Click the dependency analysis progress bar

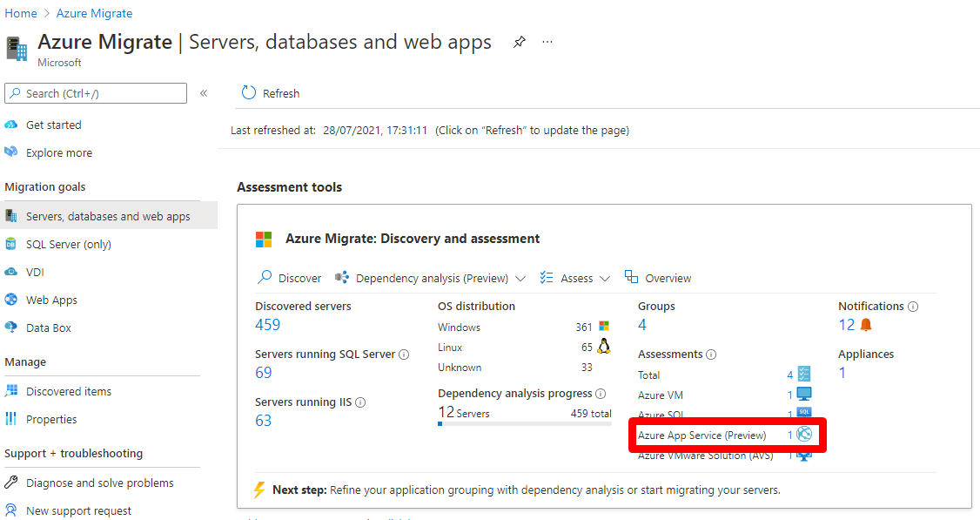pos(524,424)
